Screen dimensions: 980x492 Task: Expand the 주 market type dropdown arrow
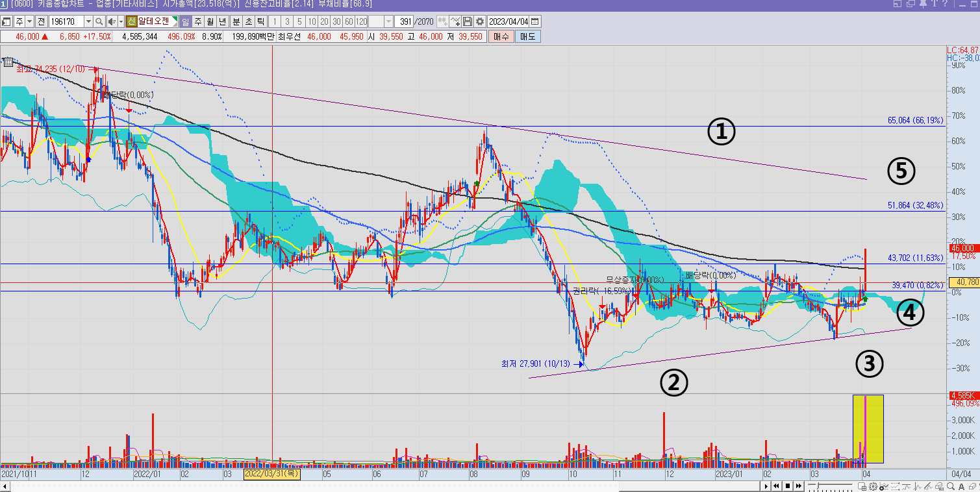[30, 21]
